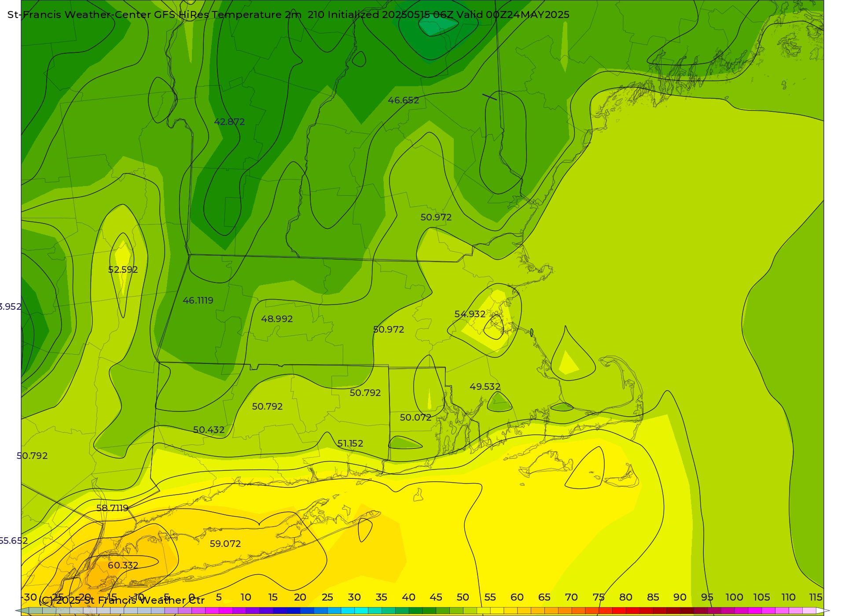Select the 50.432 temperature label

tap(209, 430)
